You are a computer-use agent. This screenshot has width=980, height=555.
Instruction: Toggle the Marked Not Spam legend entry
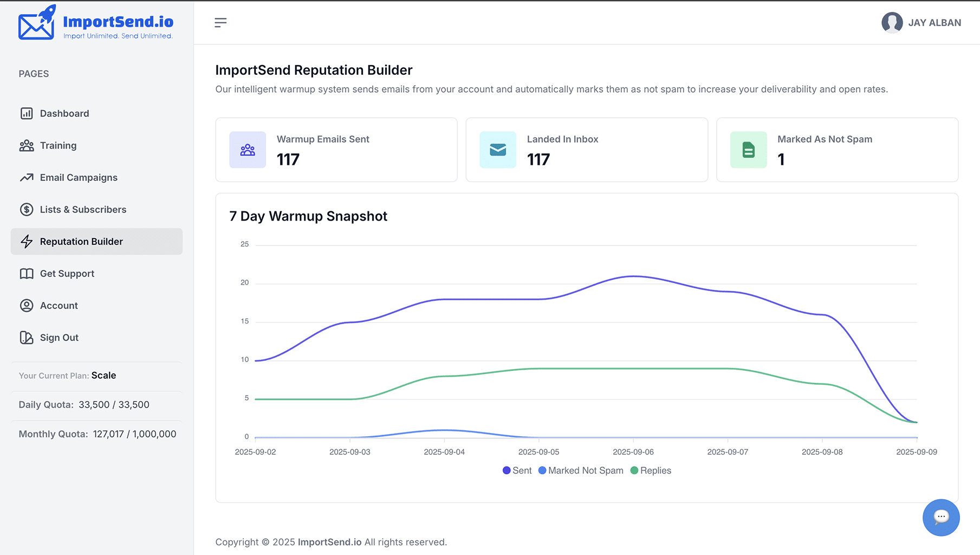point(581,470)
